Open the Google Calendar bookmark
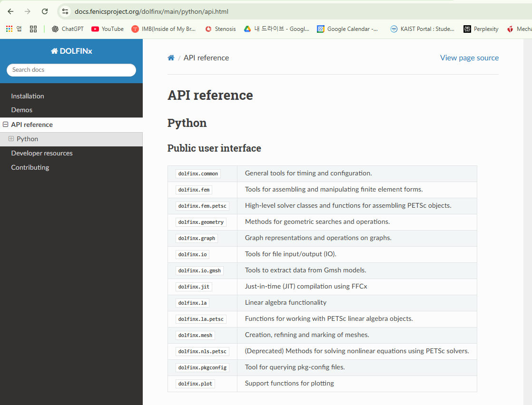The width and height of the screenshot is (532, 405). tap(347, 29)
